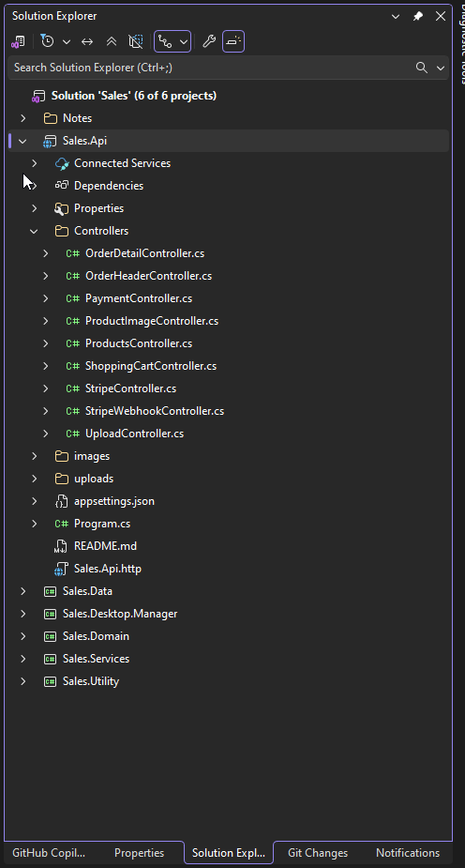Toggle the Pending Changes filter
This screenshot has height=868, width=465.
(48, 41)
